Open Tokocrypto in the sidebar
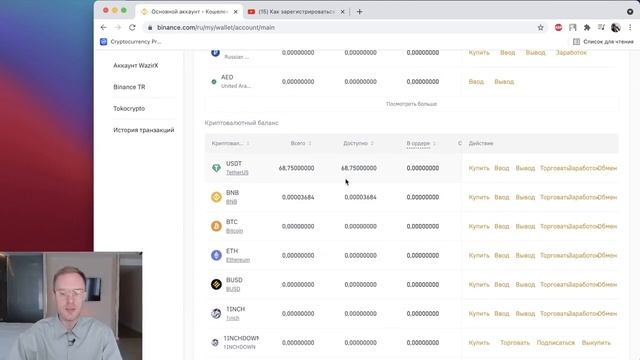This screenshot has height=360, width=640. (129, 109)
